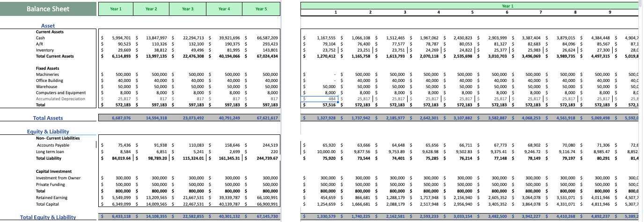Select the Office Building row label

point(50,81)
